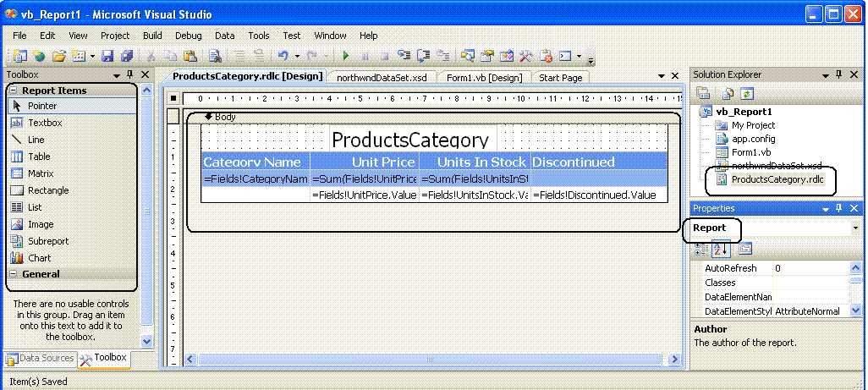Switch to the Data Sources bottom tab

pos(41,359)
